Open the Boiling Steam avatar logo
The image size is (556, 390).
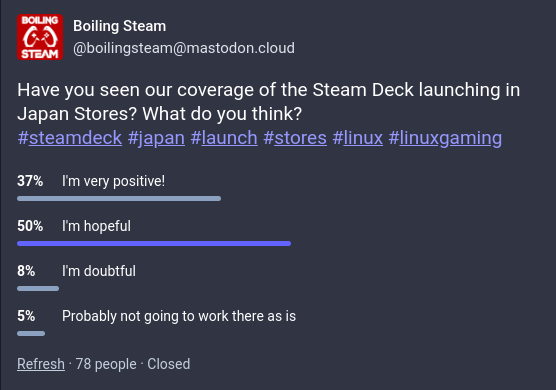[40, 37]
